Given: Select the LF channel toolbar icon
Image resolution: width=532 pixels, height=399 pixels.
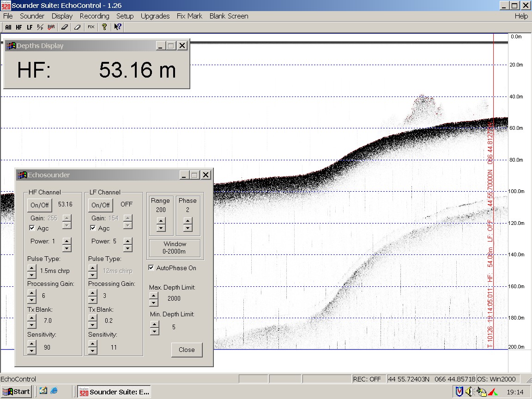Looking at the screenshot, I should click(x=30, y=27).
